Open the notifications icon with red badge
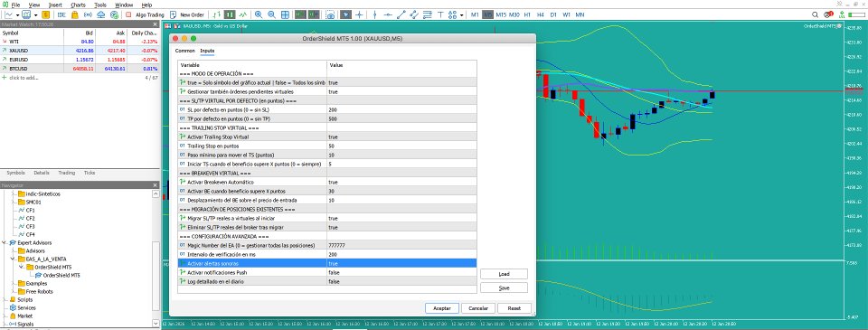868x330 pixels. (828, 14)
